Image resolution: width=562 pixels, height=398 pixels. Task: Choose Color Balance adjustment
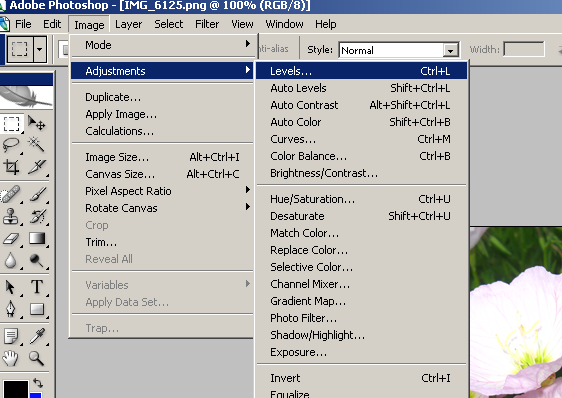tap(361, 156)
